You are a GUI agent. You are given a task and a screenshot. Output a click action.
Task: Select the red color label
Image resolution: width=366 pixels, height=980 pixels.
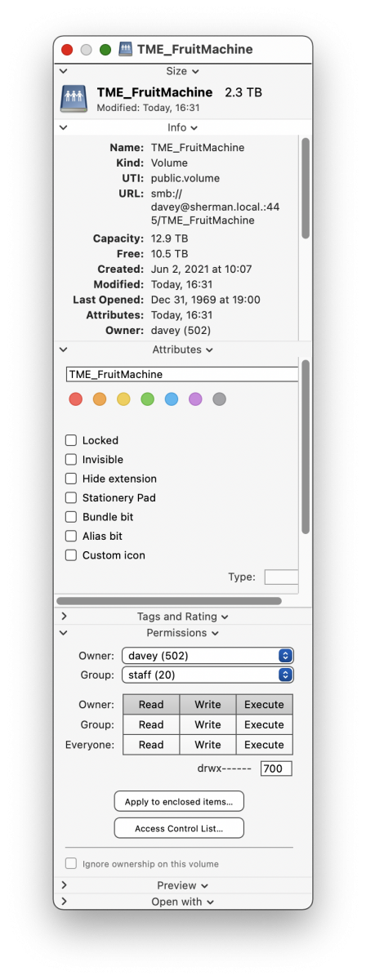[76, 399]
